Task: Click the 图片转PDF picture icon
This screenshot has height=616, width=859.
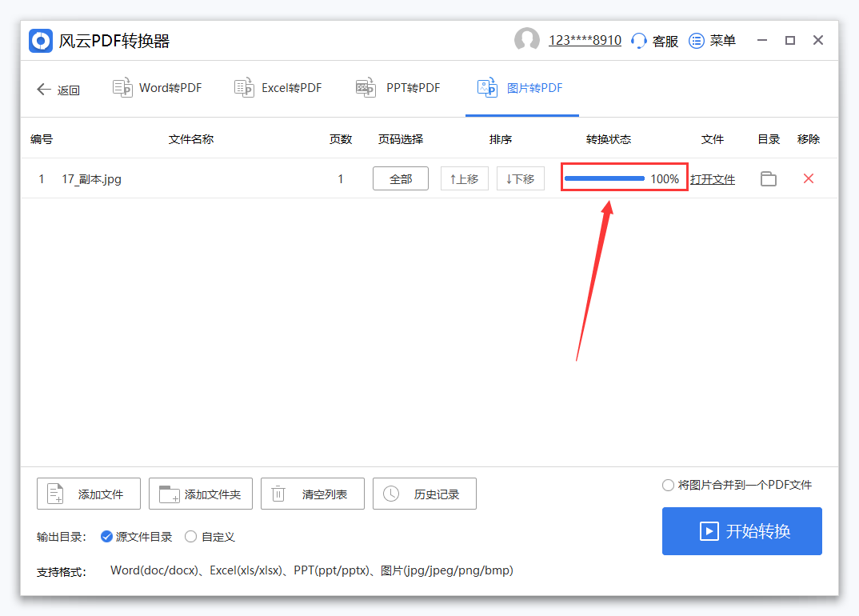Action: (x=487, y=88)
